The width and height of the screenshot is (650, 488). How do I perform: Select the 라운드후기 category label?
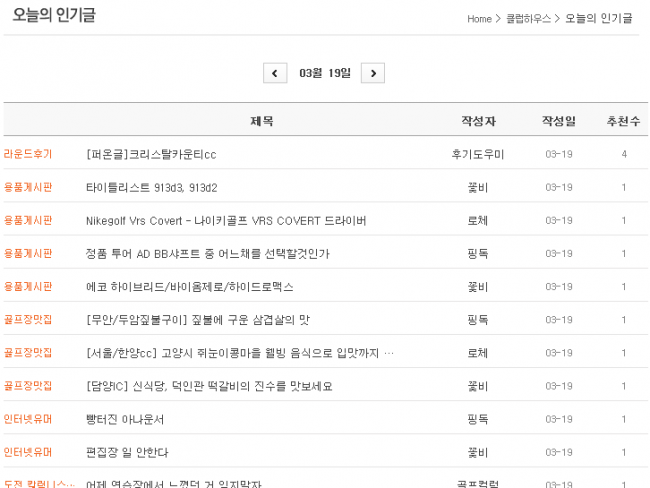[x=28, y=154]
